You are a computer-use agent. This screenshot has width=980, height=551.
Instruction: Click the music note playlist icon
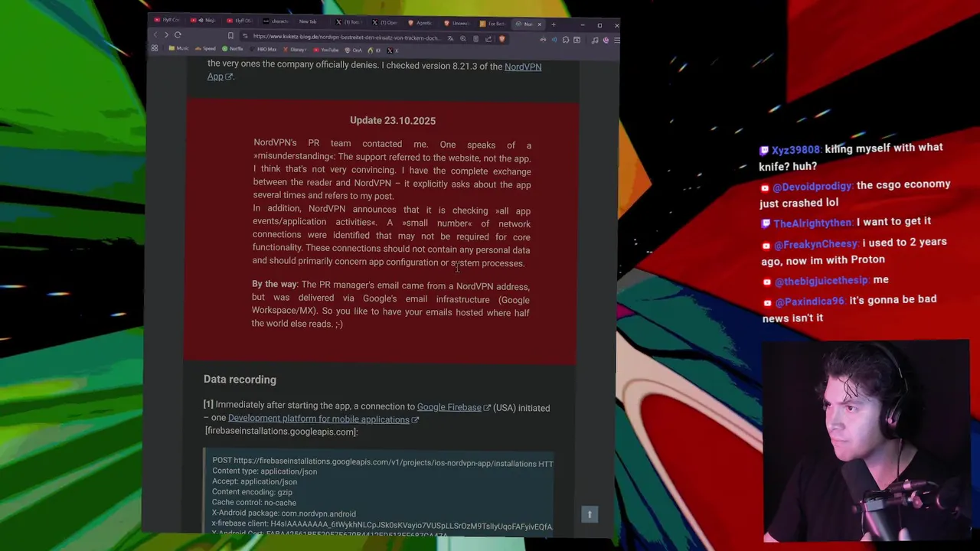pyautogui.click(x=595, y=40)
